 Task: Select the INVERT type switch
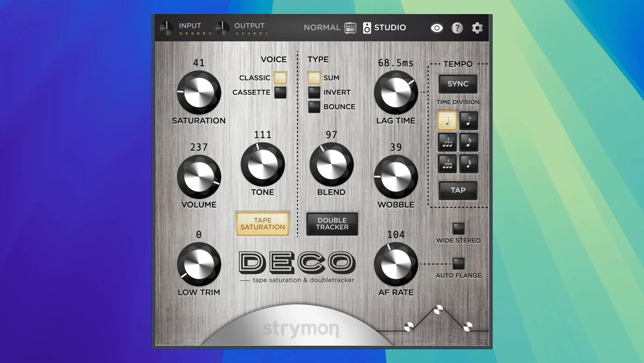(314, 92)
